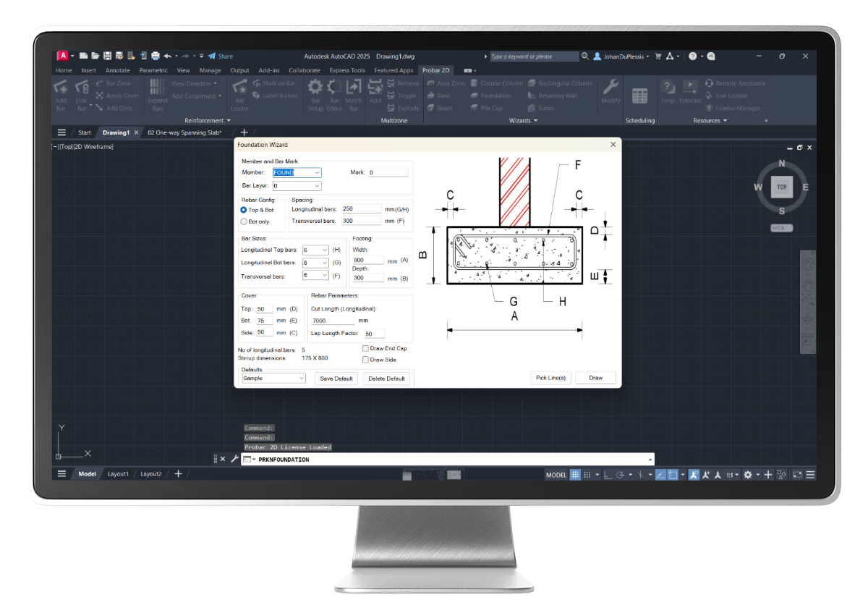
Task: Click the Footing Width input field
Action: [368, 260]
